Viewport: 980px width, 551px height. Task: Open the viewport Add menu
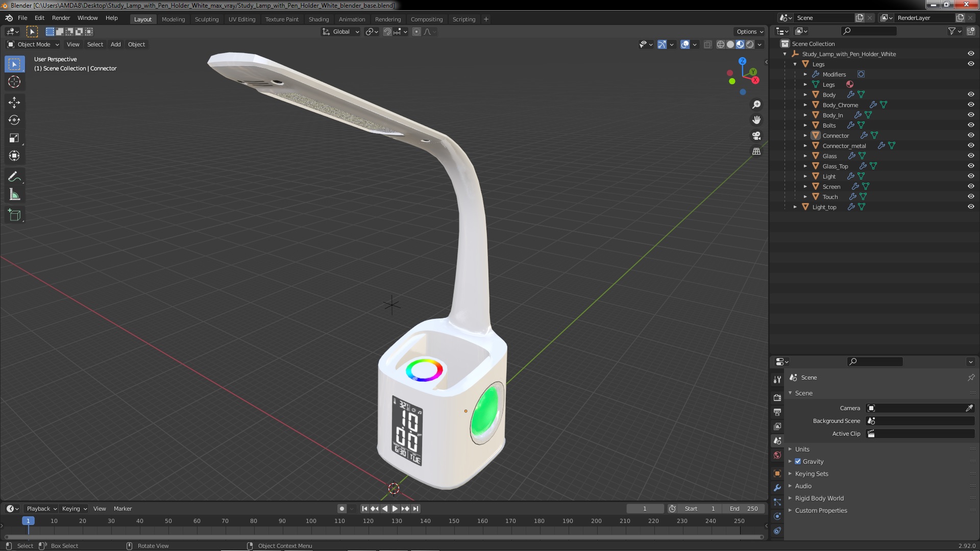116,44
